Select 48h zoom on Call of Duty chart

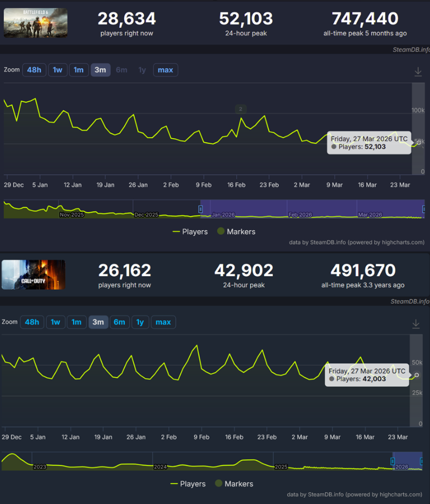pos(32,322)
